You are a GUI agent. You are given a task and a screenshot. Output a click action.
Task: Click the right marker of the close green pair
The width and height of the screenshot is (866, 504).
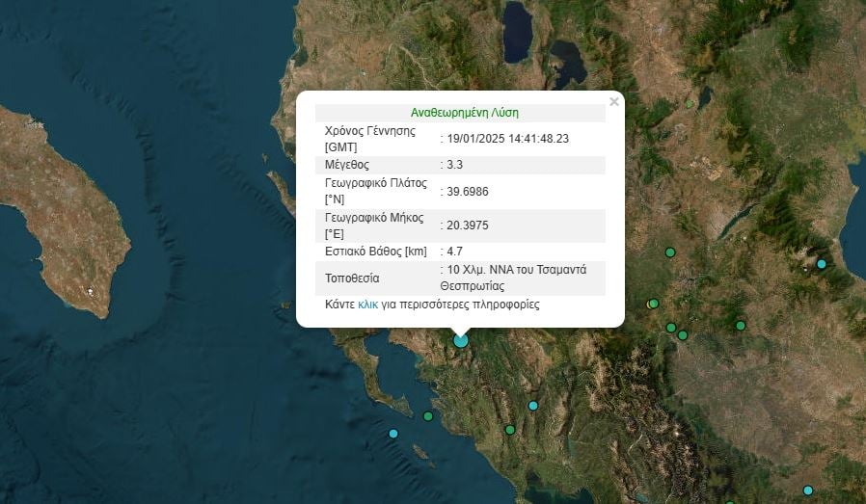tap(683, 335)
